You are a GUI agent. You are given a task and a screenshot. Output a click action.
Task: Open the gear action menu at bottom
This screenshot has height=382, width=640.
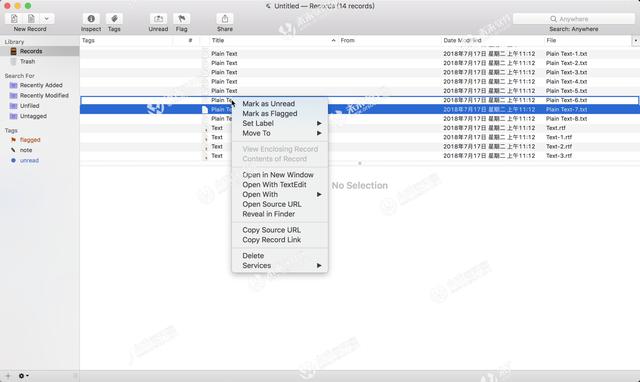click(23, 376)
